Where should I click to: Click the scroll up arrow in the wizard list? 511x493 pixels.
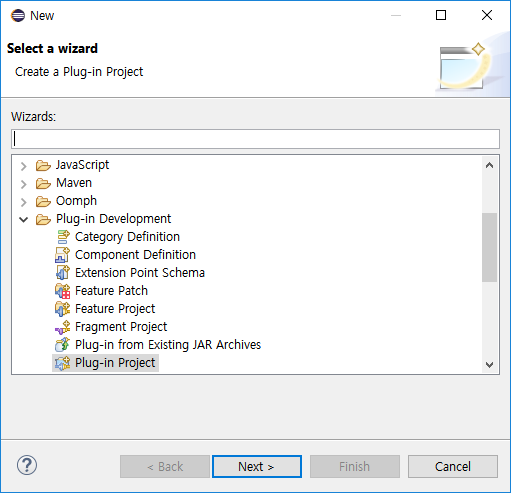[489, 165]
